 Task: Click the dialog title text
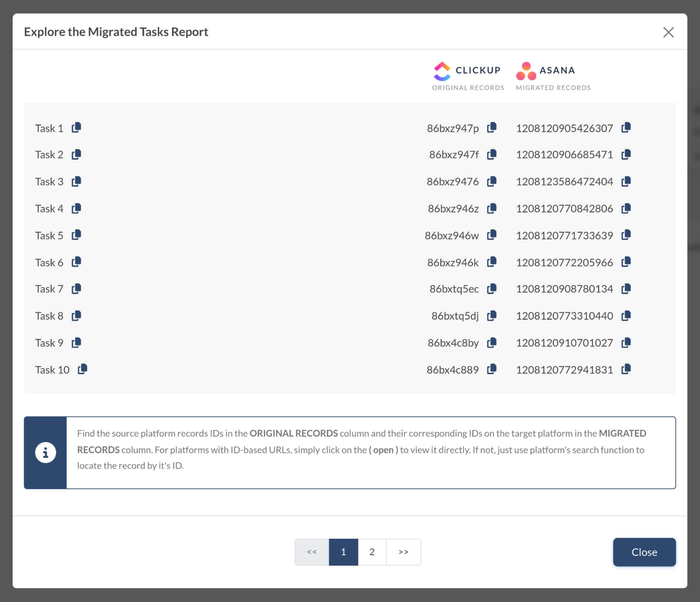coord(116,32)
